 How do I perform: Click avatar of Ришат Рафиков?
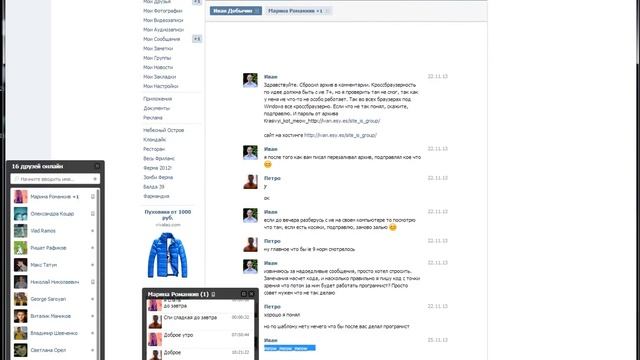20,248
